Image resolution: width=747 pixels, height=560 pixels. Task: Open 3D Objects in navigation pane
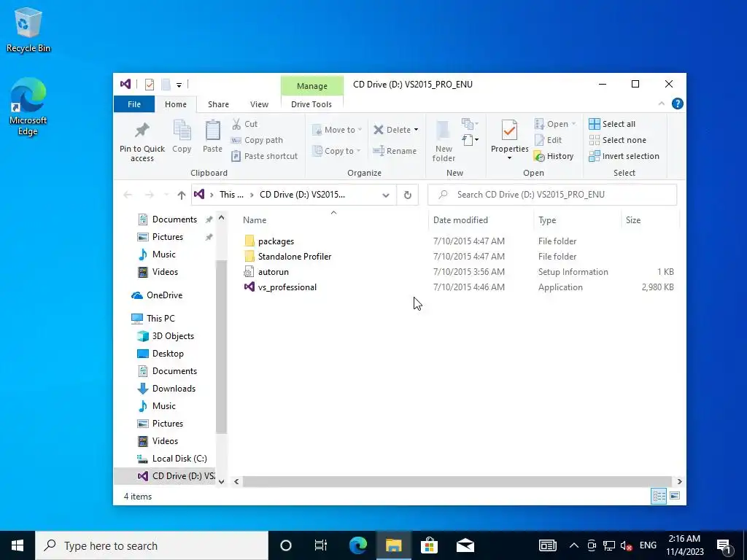(x=173, y=335)
